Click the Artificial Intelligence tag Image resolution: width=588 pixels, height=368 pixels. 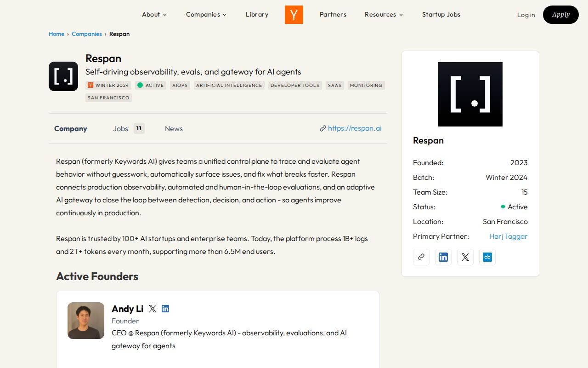[x=229, y=85]
